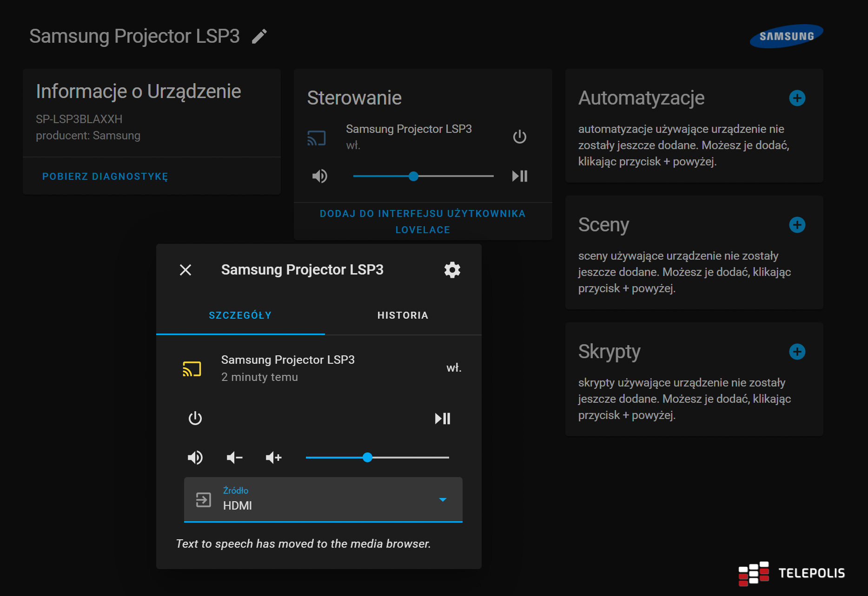Screen dimensions: 868x596
Task: Click the yellow cast icon in dialog
Action: tap(192, 369)
